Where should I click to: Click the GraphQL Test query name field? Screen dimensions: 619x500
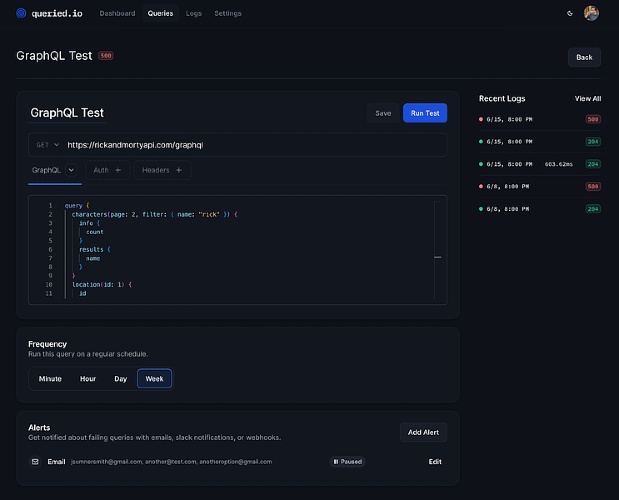[67, 113]
